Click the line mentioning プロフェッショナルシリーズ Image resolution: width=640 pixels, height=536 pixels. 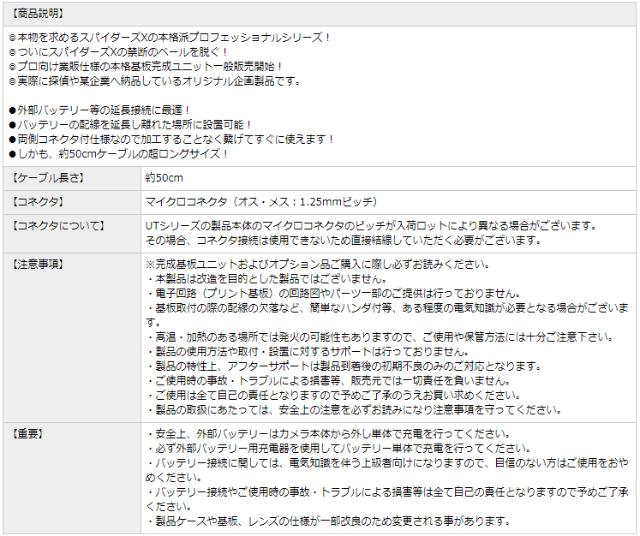pyautogui.click(x=170, y=37)
